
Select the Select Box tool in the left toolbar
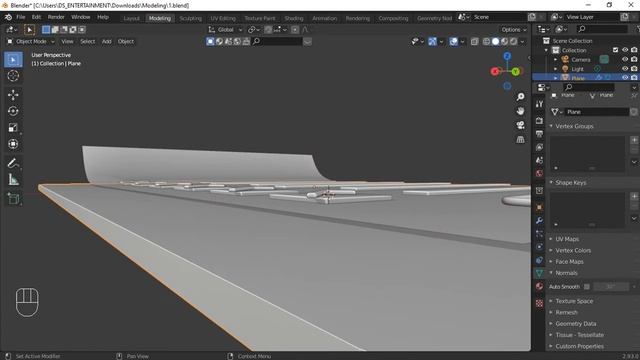coord(13,60)
